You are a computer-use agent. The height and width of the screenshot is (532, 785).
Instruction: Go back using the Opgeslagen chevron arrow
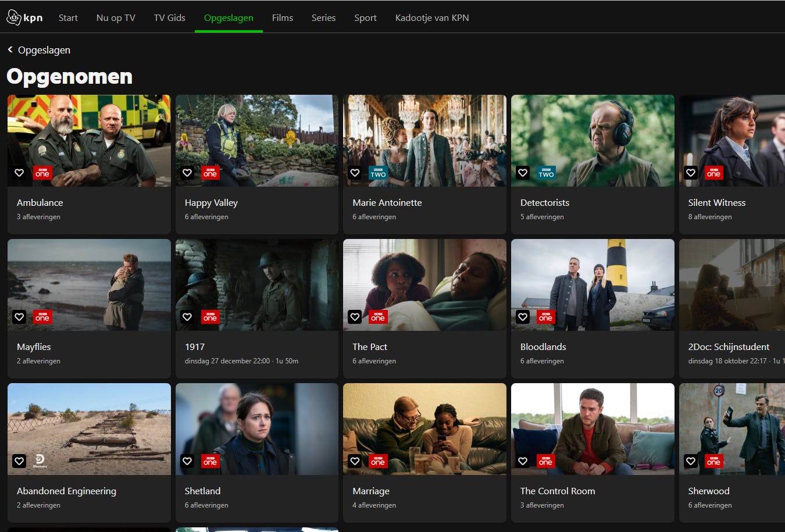(10, 50)
